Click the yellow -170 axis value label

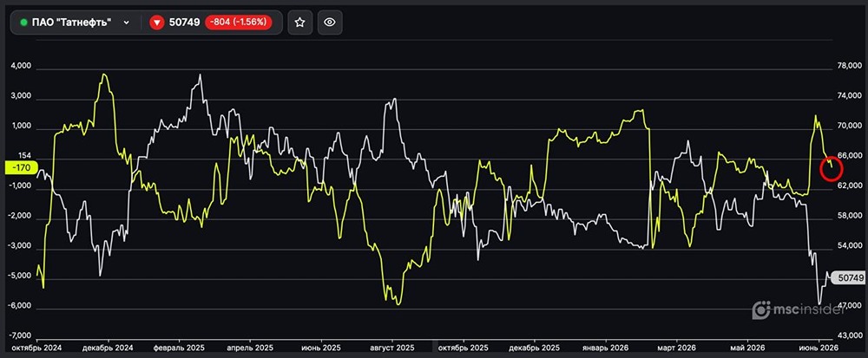click(x=21, y=168)
